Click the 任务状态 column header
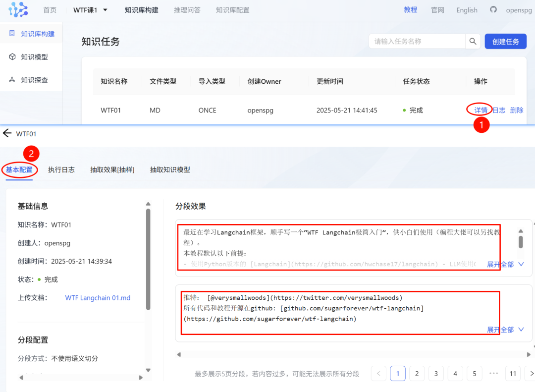This screenshot has width=535, height=392. click(x=416, y=81)
